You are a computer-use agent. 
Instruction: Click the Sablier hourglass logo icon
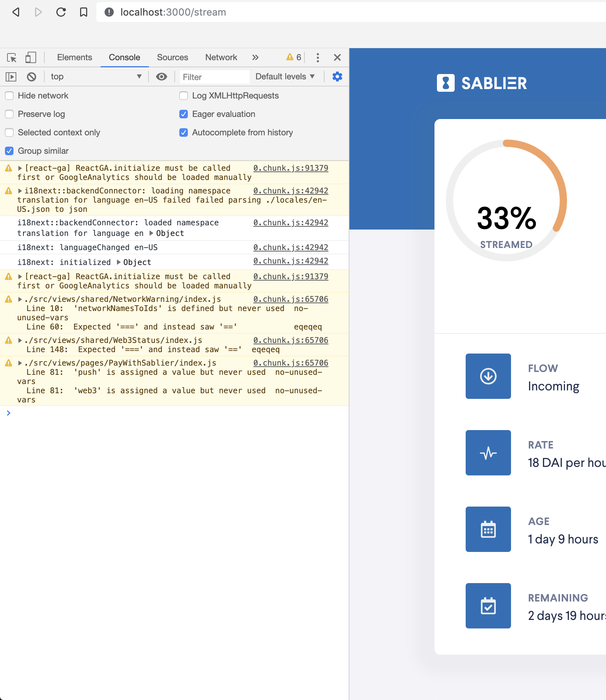pyautogui.click(x=445, y=83)
